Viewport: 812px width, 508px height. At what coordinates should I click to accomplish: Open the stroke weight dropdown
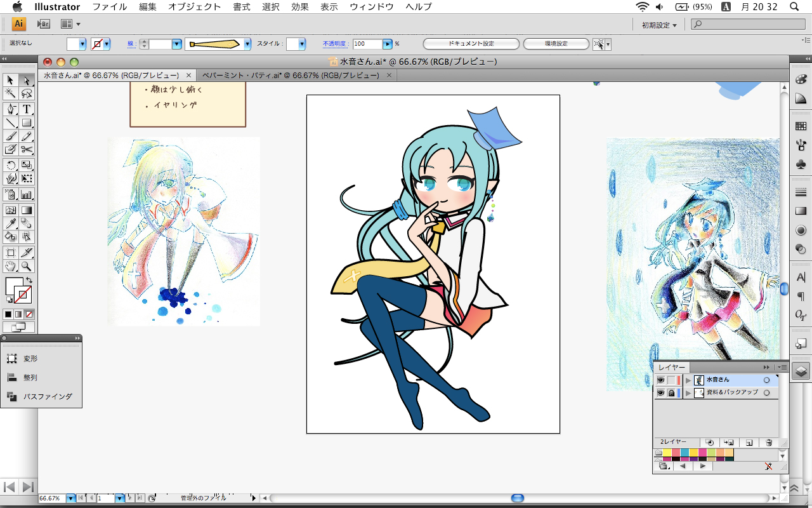177,44
